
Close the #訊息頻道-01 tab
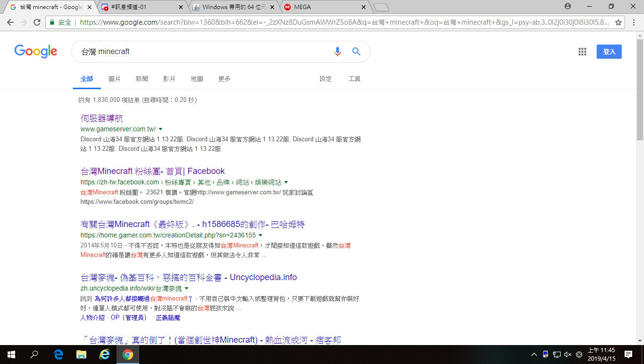coord(180,7)
